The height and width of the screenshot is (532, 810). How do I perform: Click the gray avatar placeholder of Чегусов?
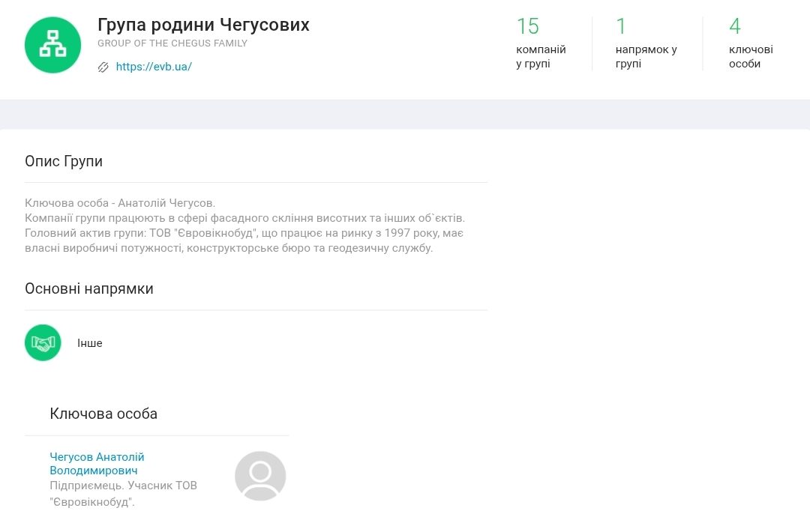click(x=260, y=476)
